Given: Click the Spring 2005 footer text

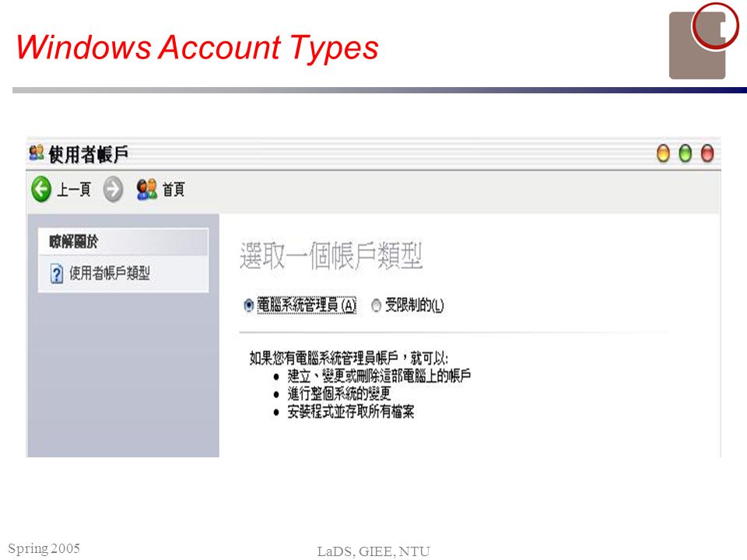Looking at the screenshot, I should click(44, 548).
